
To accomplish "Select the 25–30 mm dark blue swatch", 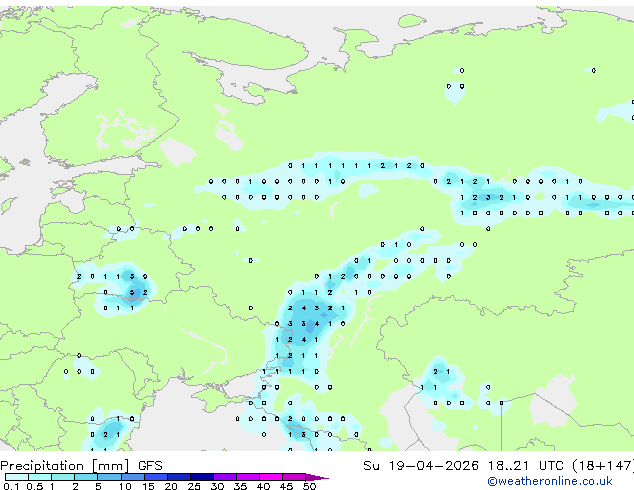I will pos(202,477).
